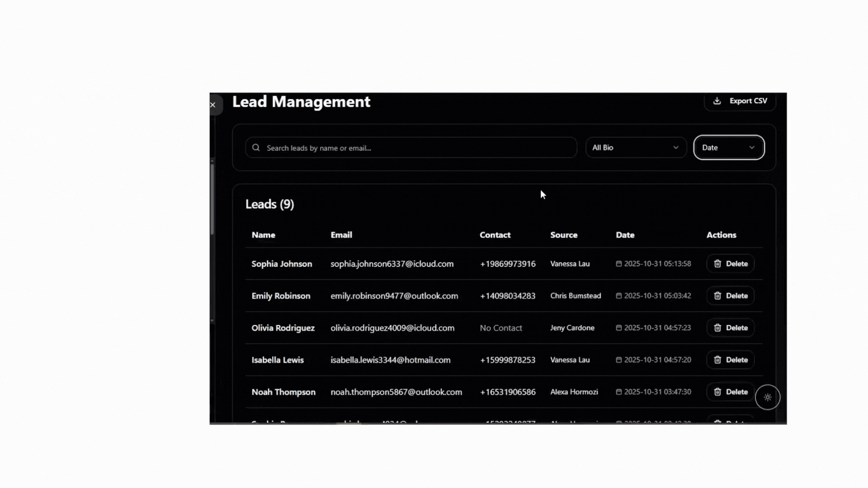Click the search magnifier icon
The width and height of the screenshot is (868, 488).
tap(256, 148)
